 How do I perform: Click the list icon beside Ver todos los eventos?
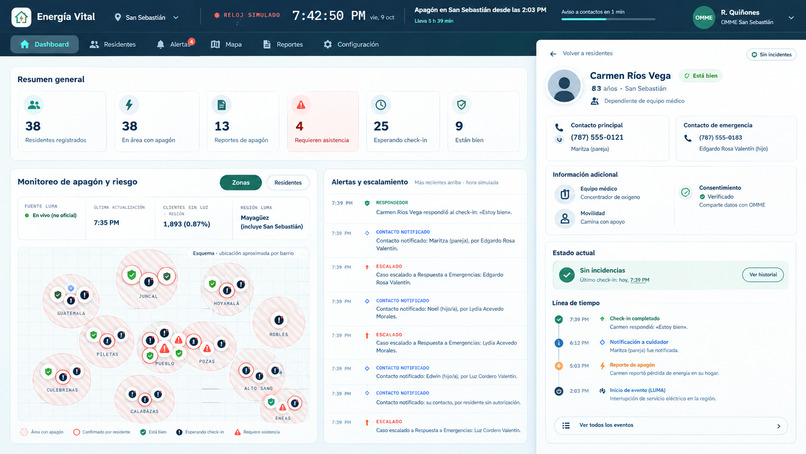point(566,426)
